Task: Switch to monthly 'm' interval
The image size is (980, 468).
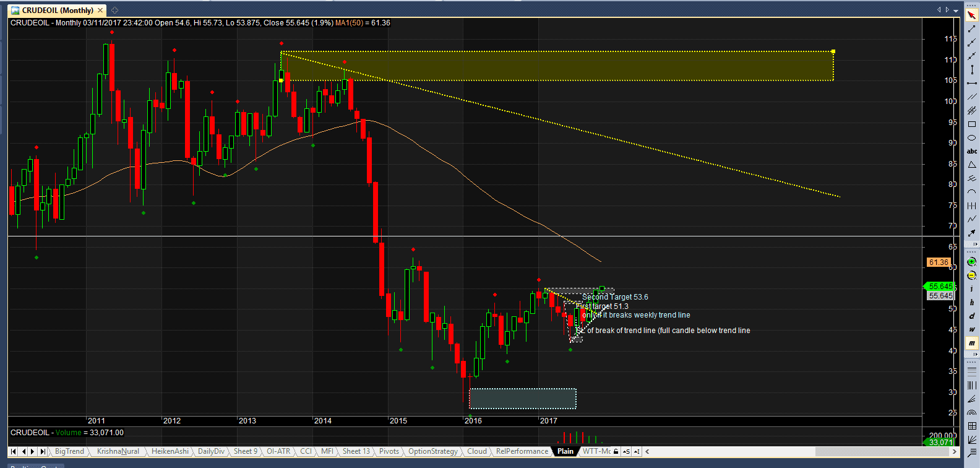Action: 971,343
